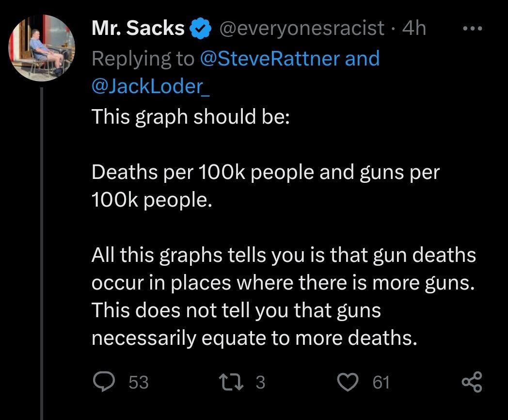Click the 'All this graphs tells you' paragraph

tap(284, 296)
